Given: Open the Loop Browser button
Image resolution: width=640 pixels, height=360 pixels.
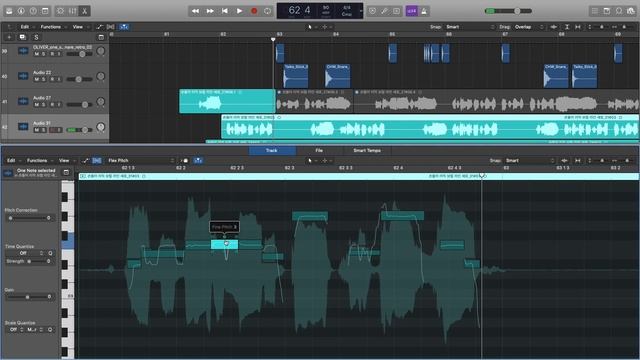Looking at the screenshot, I should pyautogui.click(x=619, y=11).
